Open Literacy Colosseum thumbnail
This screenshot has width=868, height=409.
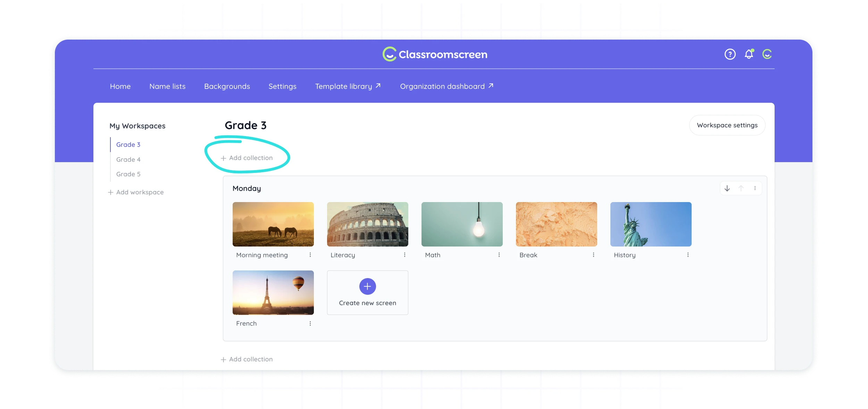(367, 224)
